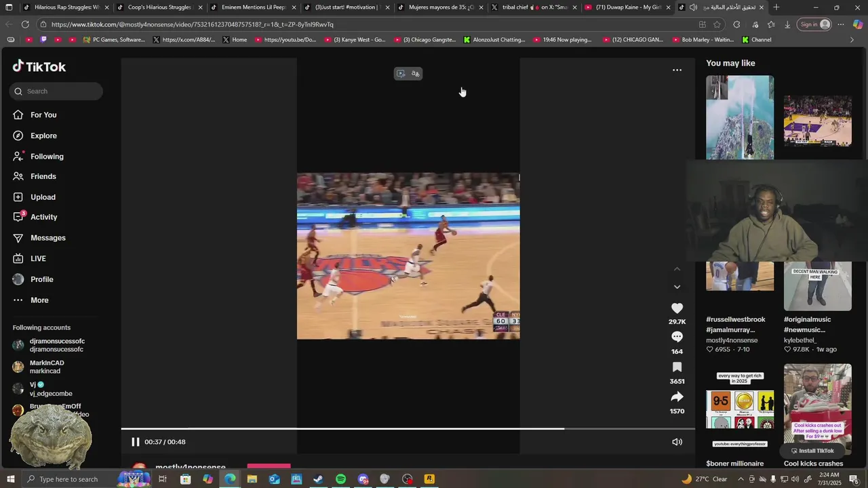Toggle picture-in-picture overlay icon
868x488 pixels.
click(401, 73)
